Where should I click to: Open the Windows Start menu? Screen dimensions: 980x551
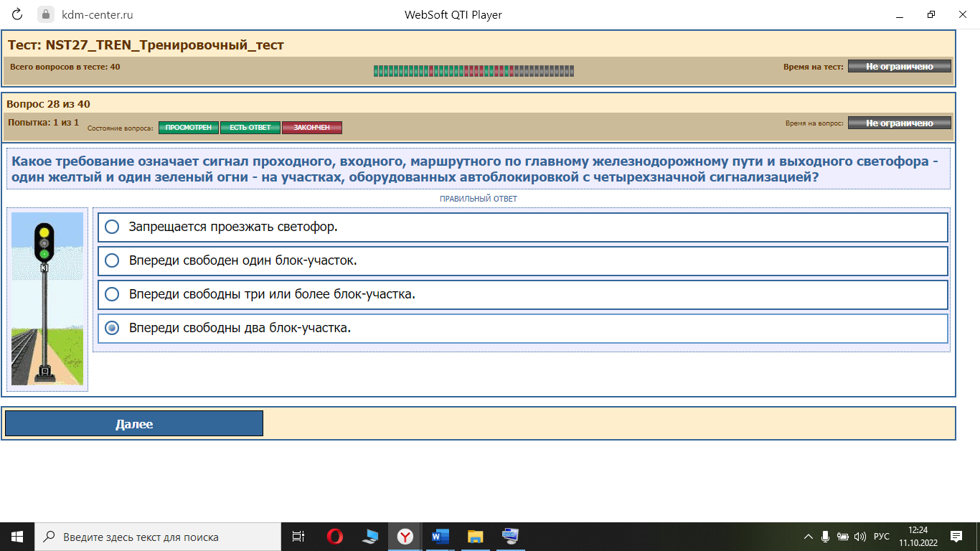coord(17,536)
